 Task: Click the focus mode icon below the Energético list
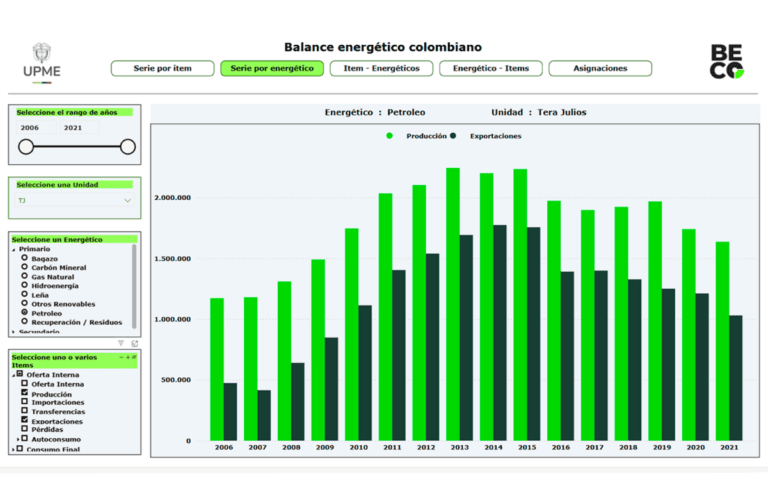134,343
